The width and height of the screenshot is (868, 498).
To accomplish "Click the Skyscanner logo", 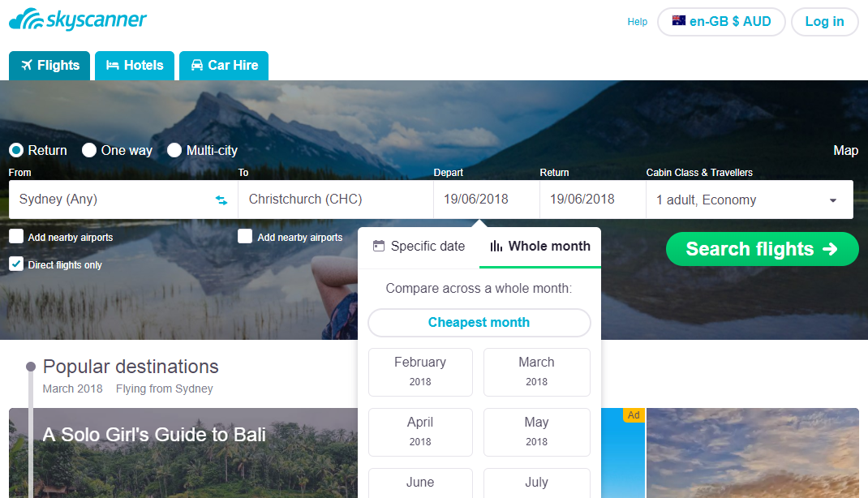I will [78, 19].
